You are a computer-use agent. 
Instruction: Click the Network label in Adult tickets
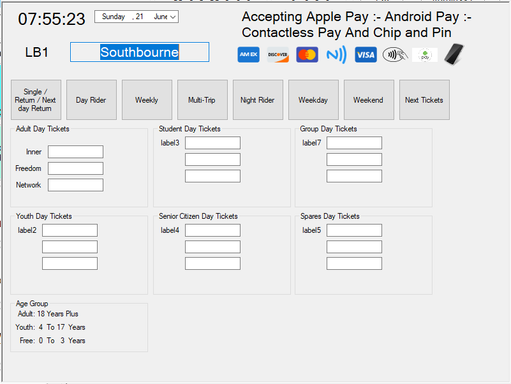click(x=28, y=185)
